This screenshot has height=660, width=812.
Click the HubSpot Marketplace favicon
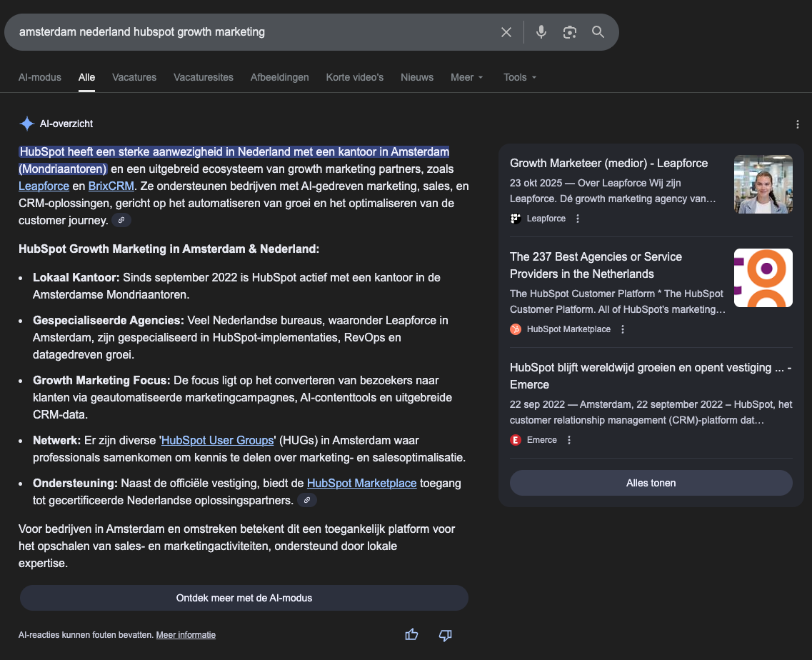(515, 329)
